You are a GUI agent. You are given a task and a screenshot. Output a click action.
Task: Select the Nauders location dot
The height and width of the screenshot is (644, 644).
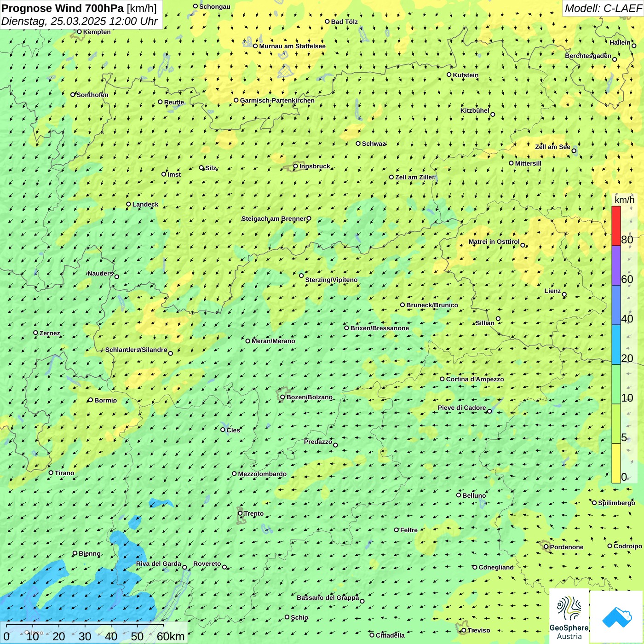click(117, 276)
